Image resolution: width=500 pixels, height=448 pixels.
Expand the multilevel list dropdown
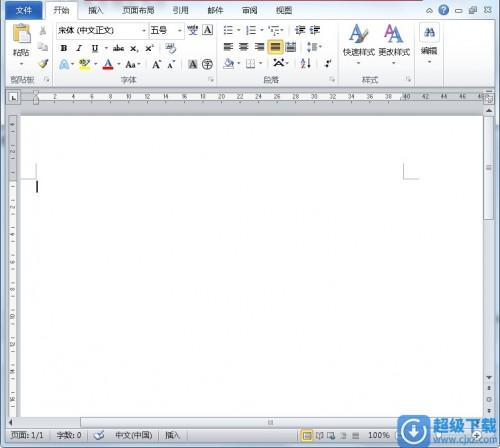(x=282, y=31)
